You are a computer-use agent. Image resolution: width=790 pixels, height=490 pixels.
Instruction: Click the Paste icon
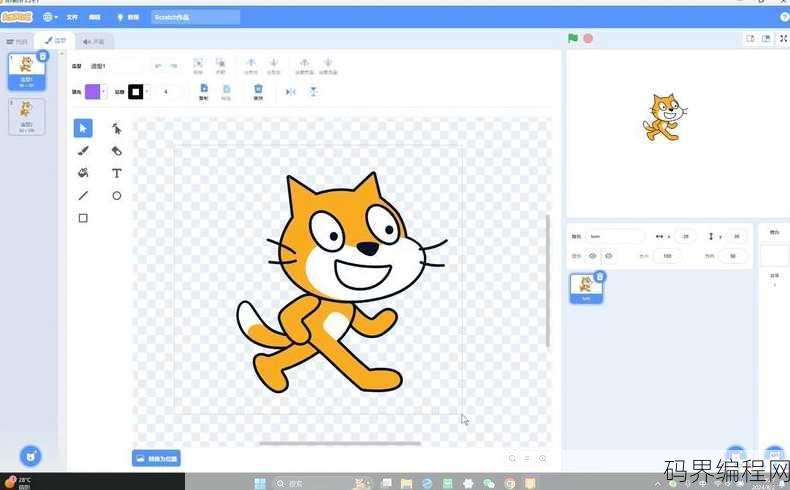226,92
